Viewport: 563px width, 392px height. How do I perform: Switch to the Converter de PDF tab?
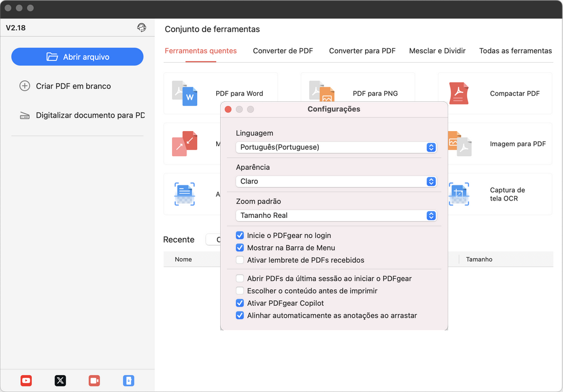[283, 50]
